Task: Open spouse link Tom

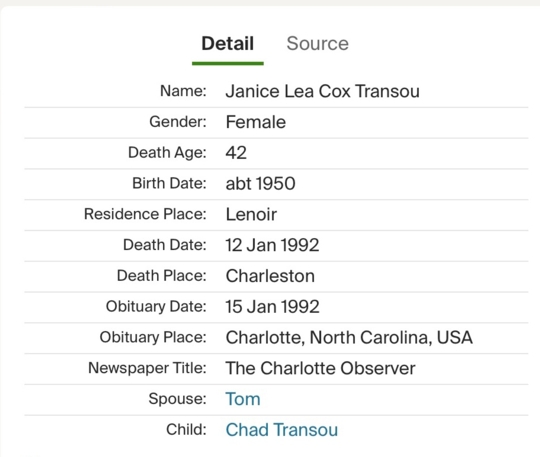Action: point(243,399)
